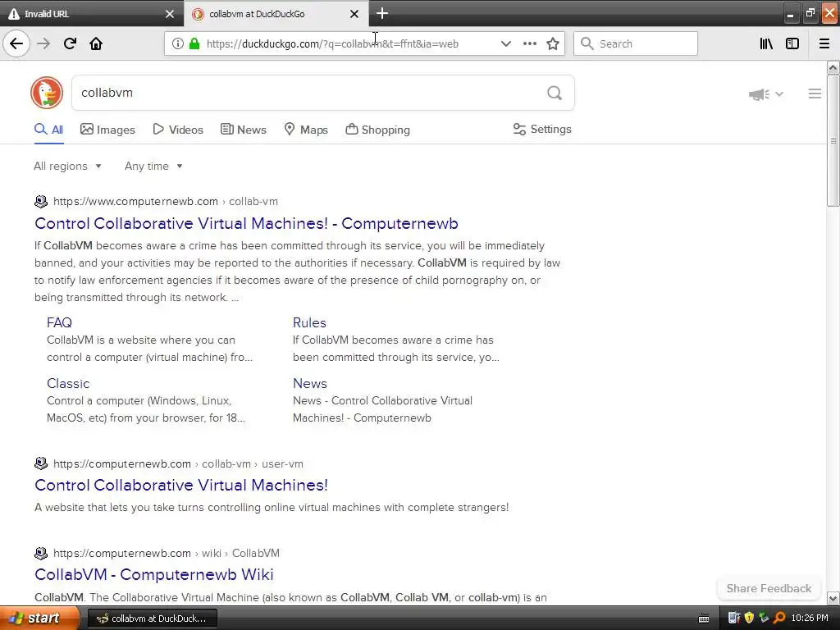
Task: Switch to Shopping results
Action: click(377, 130)
